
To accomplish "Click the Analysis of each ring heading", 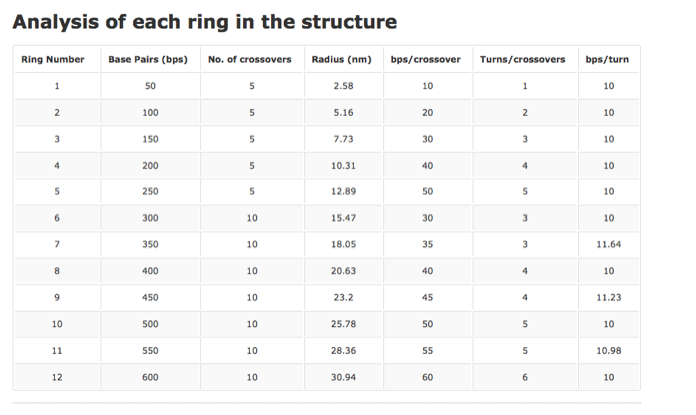I will pyautogui.click(x=204, y=21).
